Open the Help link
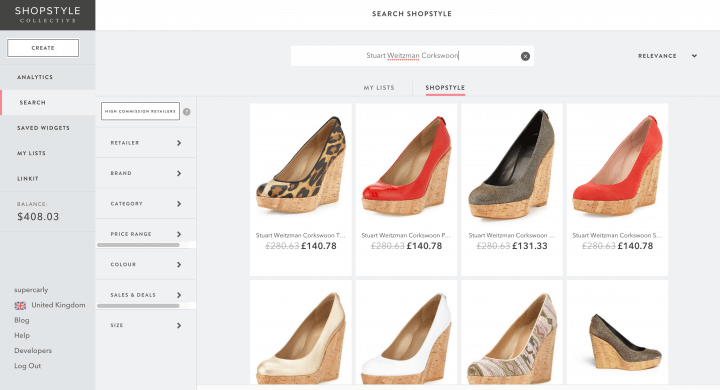 click(22, 335)
